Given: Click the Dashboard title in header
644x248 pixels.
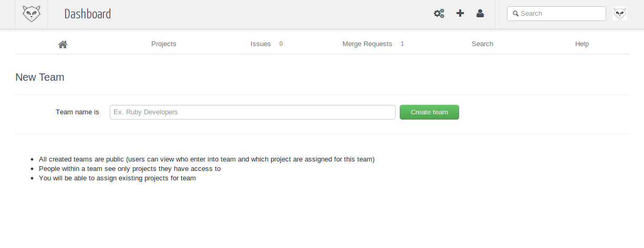Looking at the screenshot, I should 88,14.
